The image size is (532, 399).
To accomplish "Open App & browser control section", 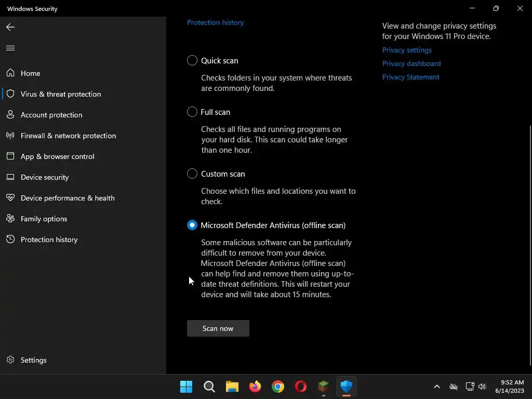I will tap(83, 156).
